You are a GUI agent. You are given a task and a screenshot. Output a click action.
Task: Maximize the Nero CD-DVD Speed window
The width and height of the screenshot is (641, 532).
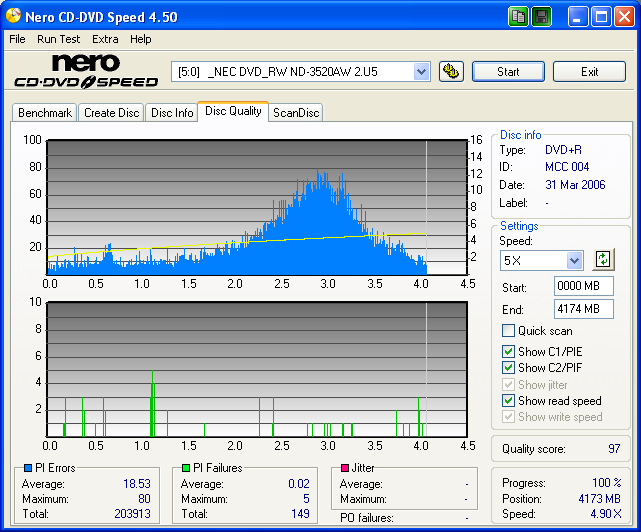point(601,17)
